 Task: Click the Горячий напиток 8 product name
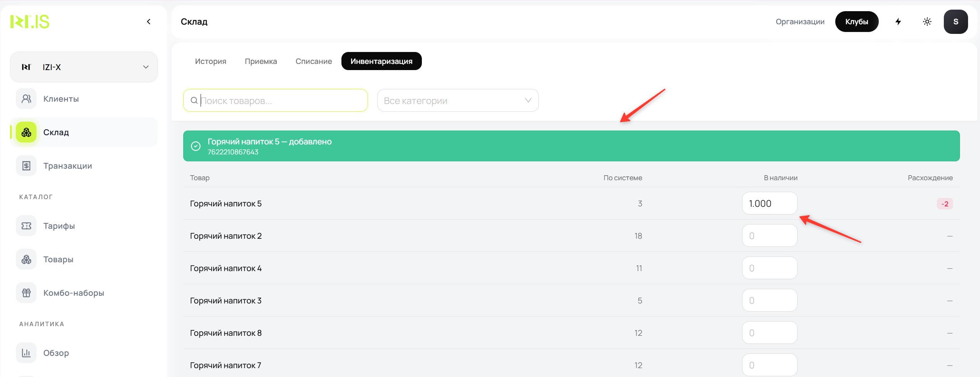[x=226, y=333]
